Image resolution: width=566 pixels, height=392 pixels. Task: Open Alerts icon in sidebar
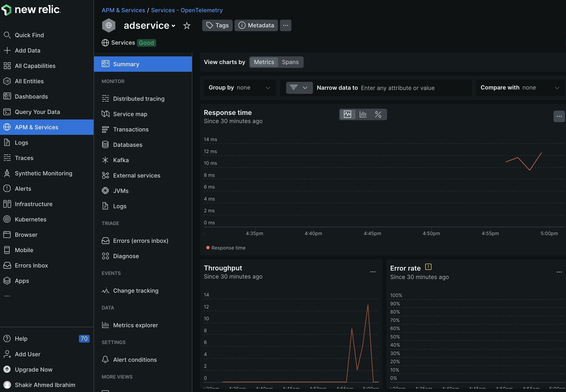[x=7, y=188]
